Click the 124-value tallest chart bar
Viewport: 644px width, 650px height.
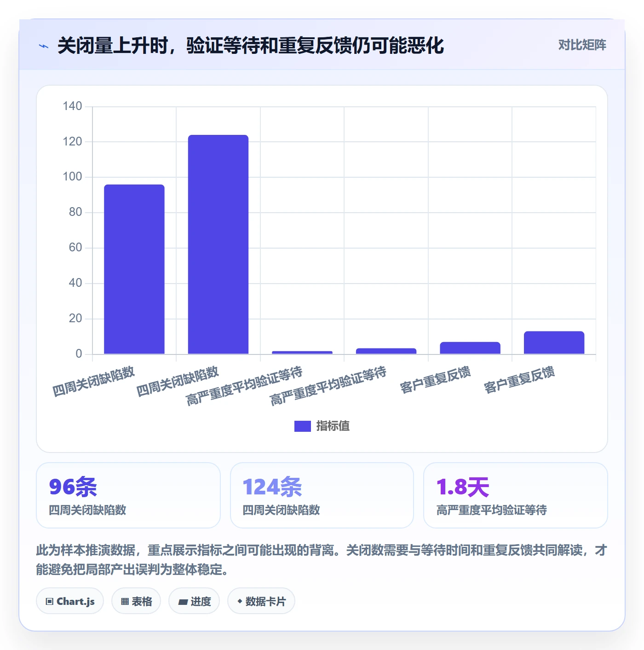(218, 244)
